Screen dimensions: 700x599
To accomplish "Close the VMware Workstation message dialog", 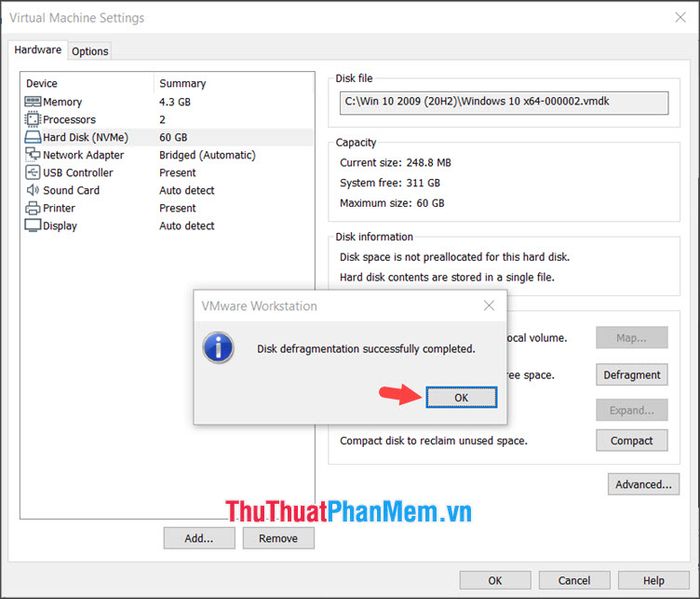I will 489,306.
